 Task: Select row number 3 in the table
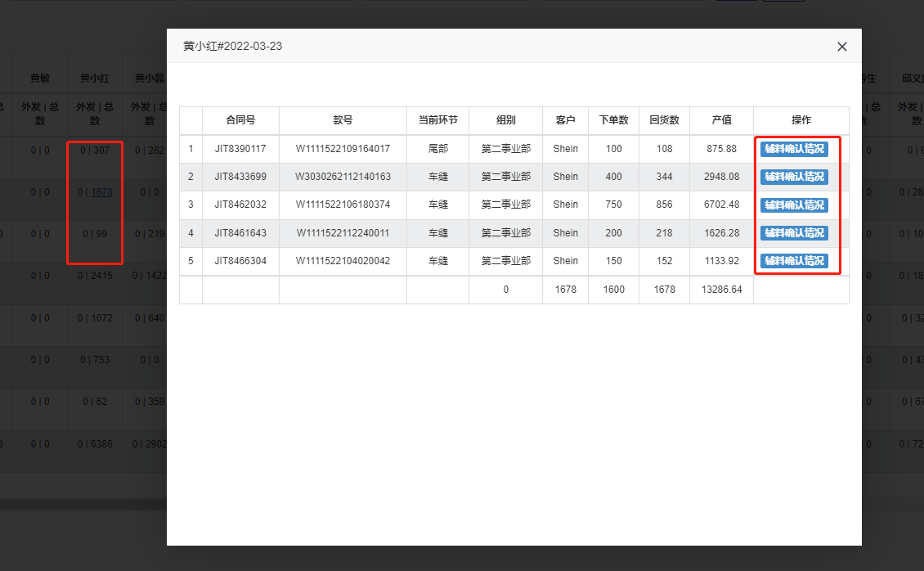point(191,205)
